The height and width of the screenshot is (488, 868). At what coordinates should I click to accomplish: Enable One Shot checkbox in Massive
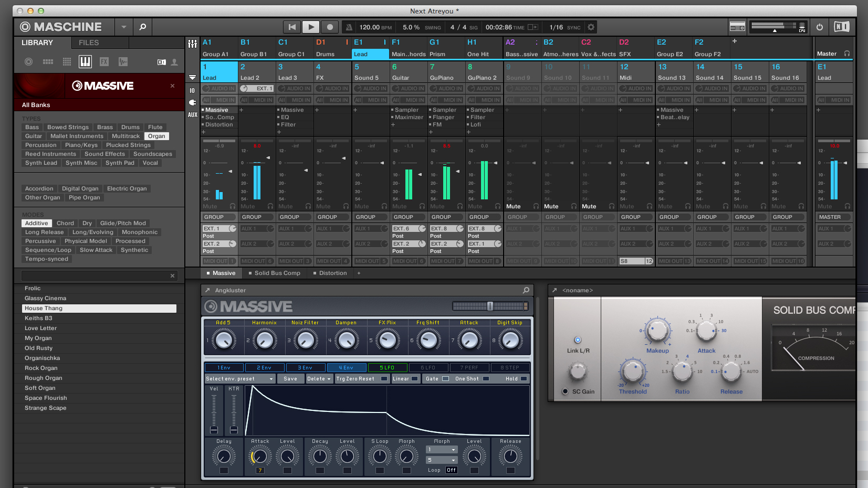(486, 378)
